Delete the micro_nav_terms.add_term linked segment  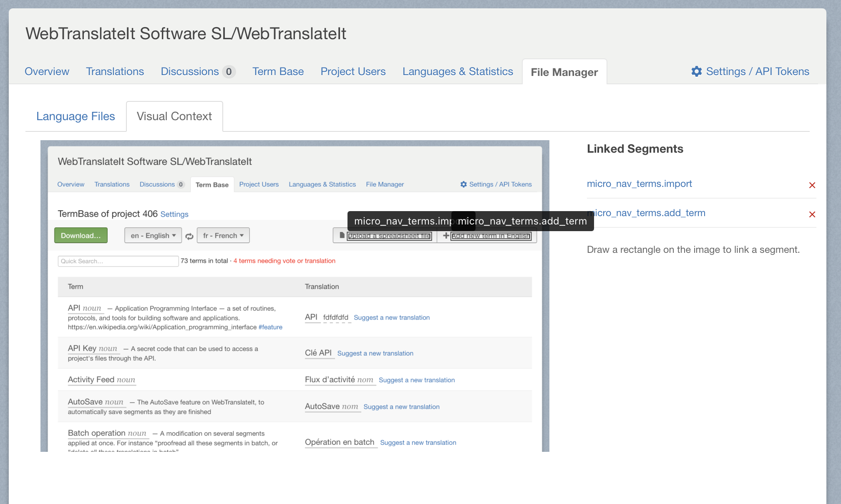pyautogui.click(x=812, y=214)
